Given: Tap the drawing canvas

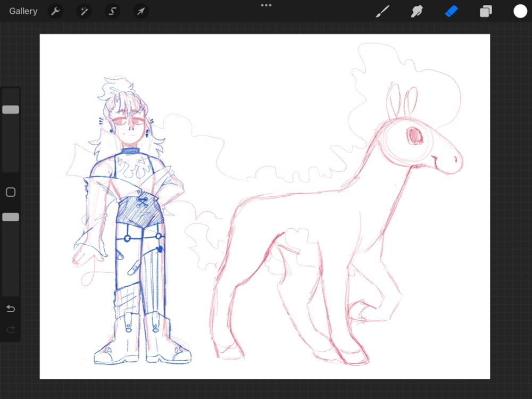Looking at the screenshot, I should tap(264, 206).
